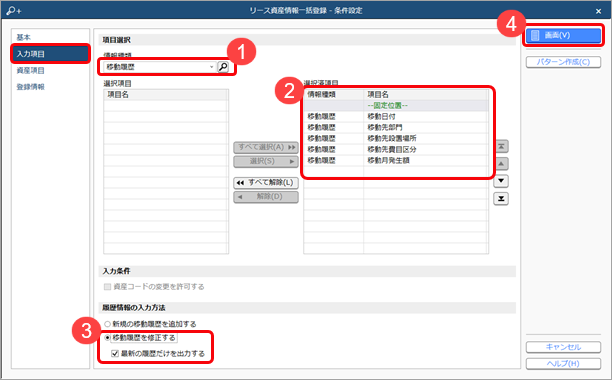Click the 項目名 column header in right list

(425, 94)
